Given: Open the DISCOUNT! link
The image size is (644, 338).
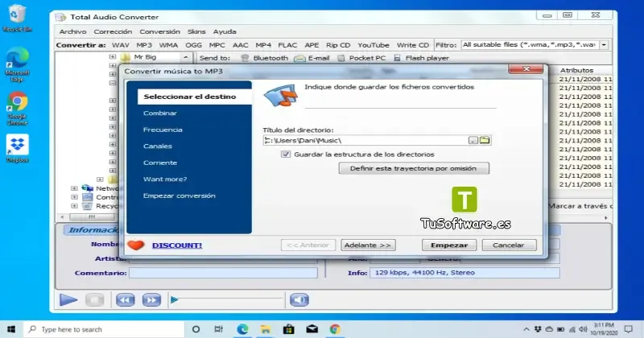Looking at the screenshot, I should click(x=177, y=245).
